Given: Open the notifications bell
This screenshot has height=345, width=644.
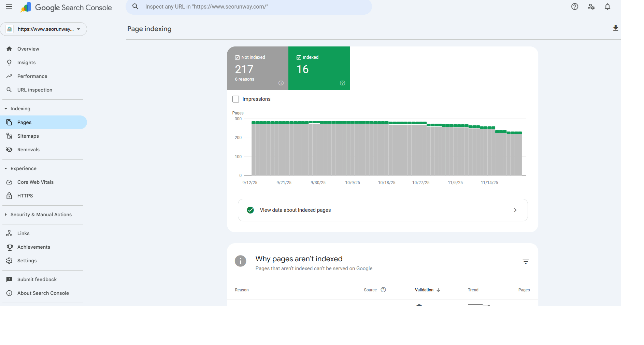Looking at the screenshot, I should click(607, 7).
